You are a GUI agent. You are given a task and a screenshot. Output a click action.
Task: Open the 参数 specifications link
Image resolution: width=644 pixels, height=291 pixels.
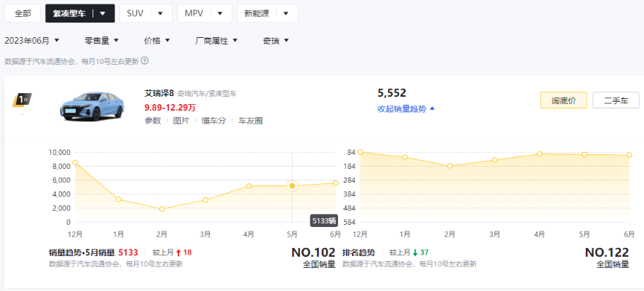point(152,121)
